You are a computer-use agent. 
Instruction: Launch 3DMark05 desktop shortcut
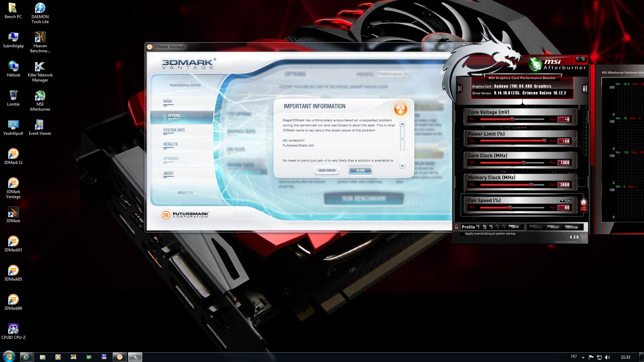(13, 273)
